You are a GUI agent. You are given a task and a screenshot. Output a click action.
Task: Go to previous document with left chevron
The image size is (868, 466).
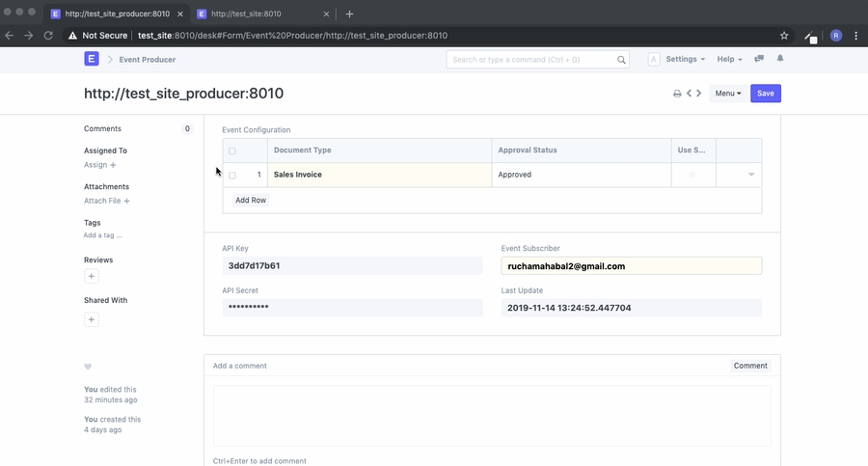[689, 94]
